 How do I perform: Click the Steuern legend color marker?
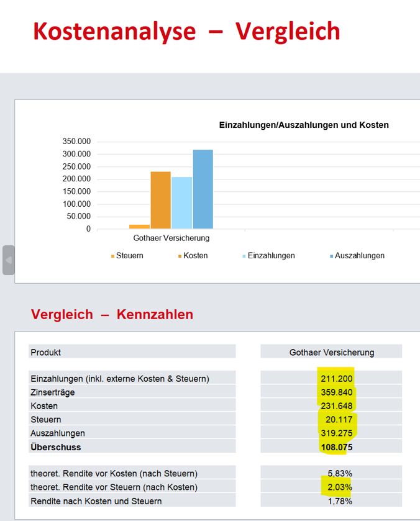click(x=112, y=256)
